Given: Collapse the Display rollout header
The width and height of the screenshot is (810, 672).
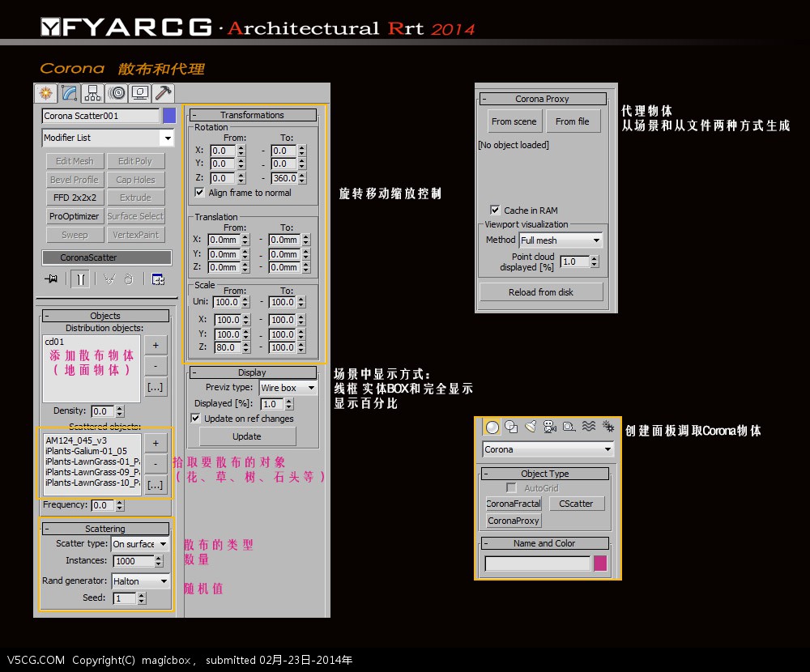Looking at the screenshot, I should coord(253,372).
